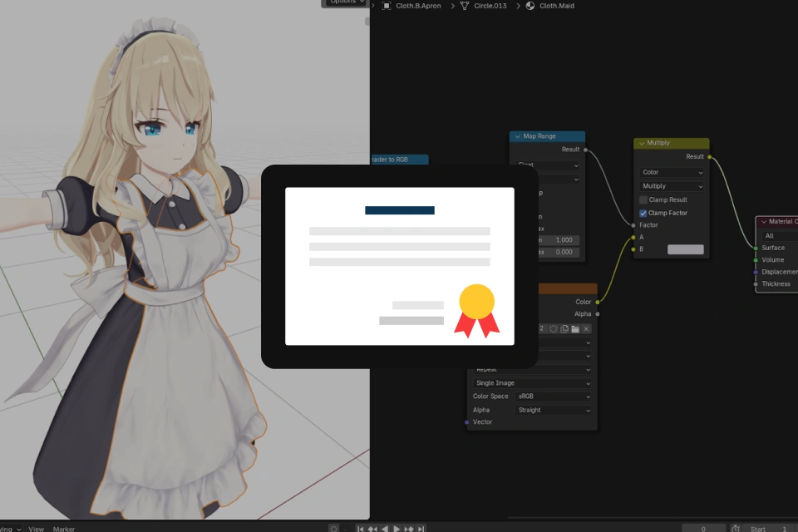The width and height of the screenshot is (798, 532).
Task: Click the image texture Vector input socket
Action: click(466, 422)
